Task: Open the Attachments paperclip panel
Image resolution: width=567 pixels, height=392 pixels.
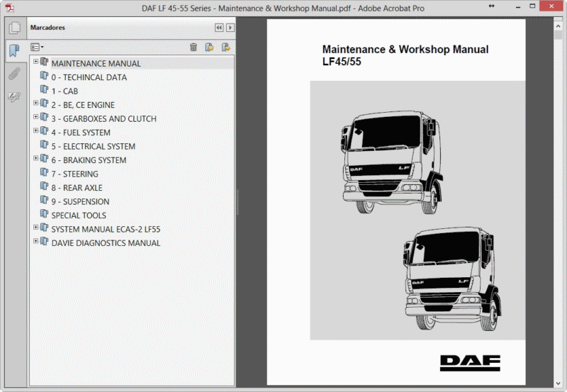Action: (14, 74)
